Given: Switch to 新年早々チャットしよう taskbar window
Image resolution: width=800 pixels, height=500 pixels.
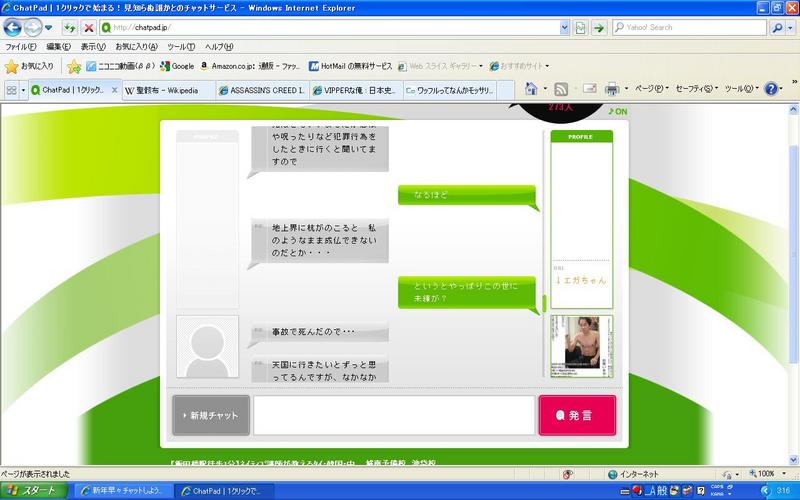Looking at the screenshot, I should pos(122,491).
